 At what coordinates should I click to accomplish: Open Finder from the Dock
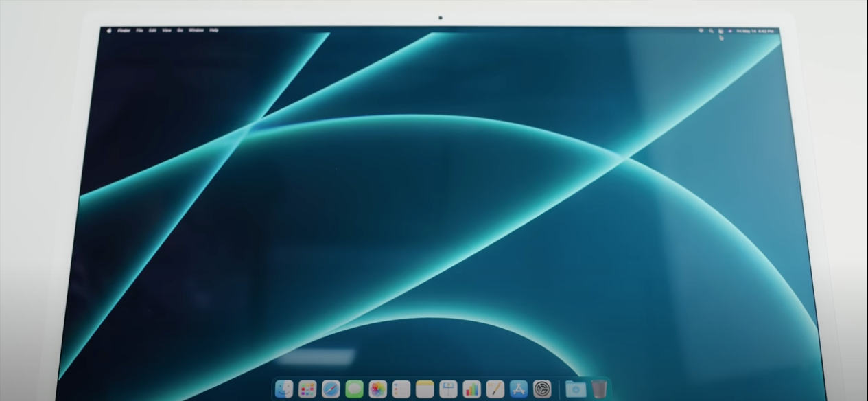click(284, 389)
